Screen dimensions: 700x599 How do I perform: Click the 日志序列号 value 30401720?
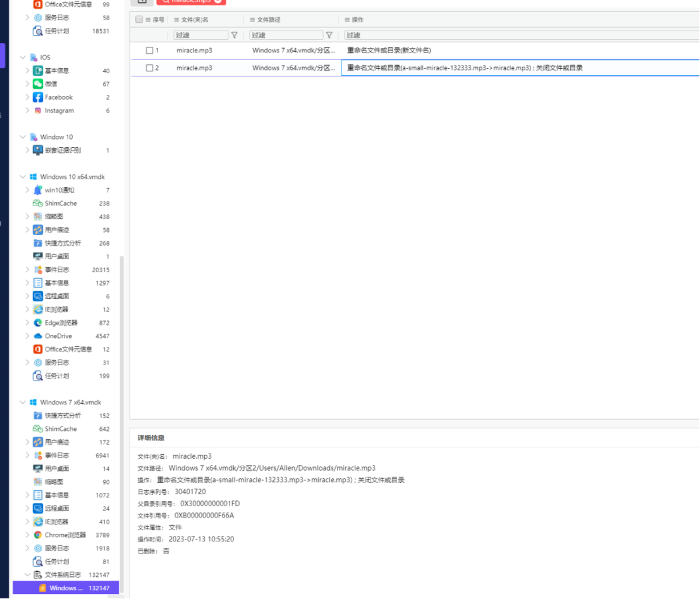click(x=190, y=492)
